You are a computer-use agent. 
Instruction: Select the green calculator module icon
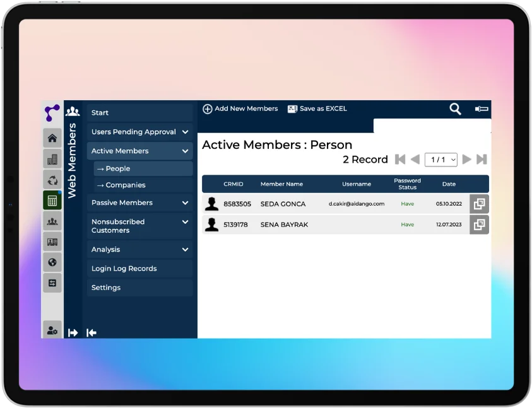pyautogui.click(x=52, y=201)
